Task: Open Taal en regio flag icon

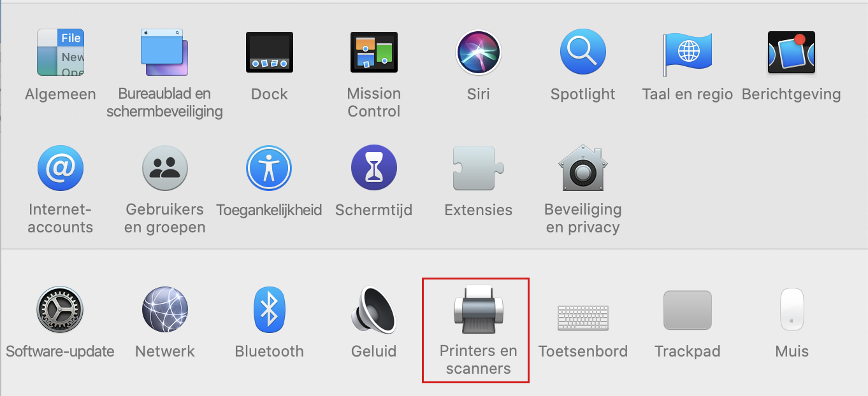Action: tap(688, 52)
